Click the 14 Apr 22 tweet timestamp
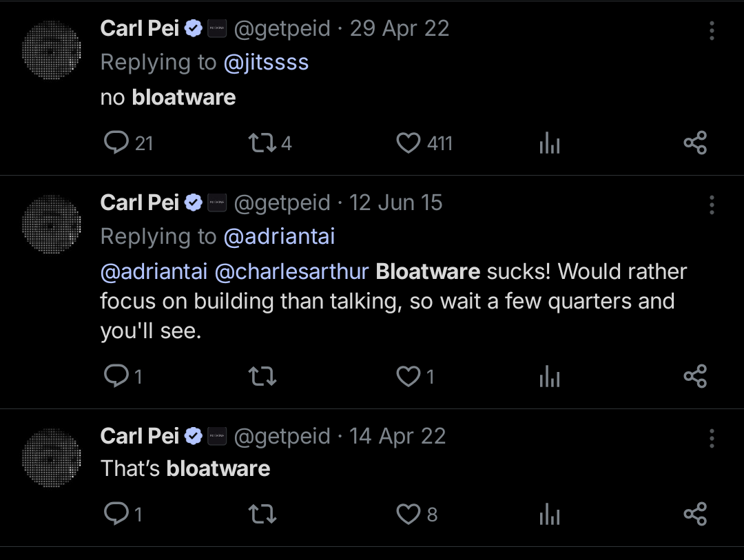Image resolution: width=744 pixels, height=560 pixels. [x=397, y=436]
